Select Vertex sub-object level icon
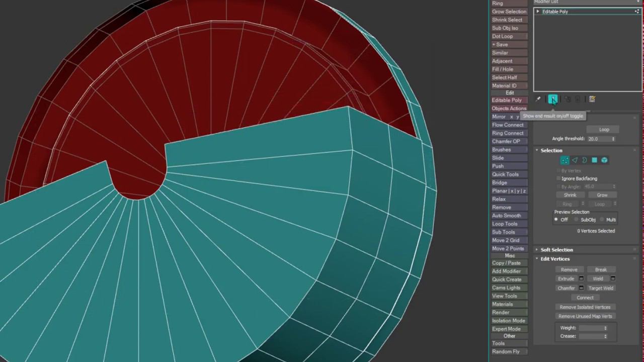Screen dimensions: 644x362 [x=565, y=160]
